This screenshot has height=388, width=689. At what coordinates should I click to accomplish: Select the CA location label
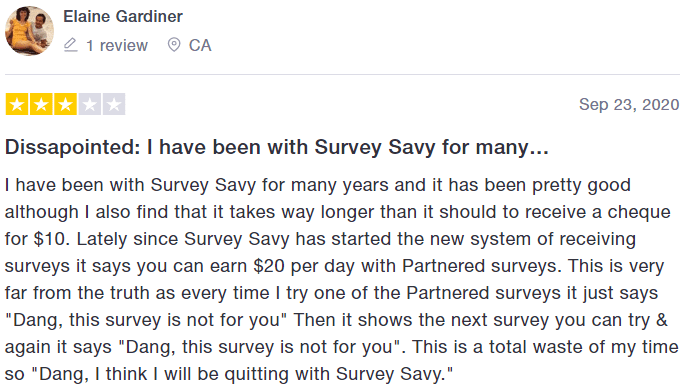200,45
